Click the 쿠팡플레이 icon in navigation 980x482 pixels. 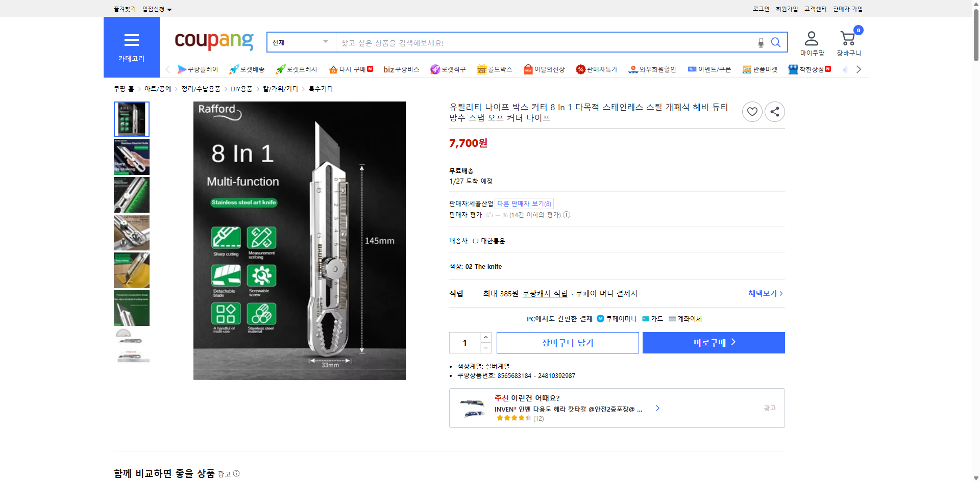click(x=182, y=69)
